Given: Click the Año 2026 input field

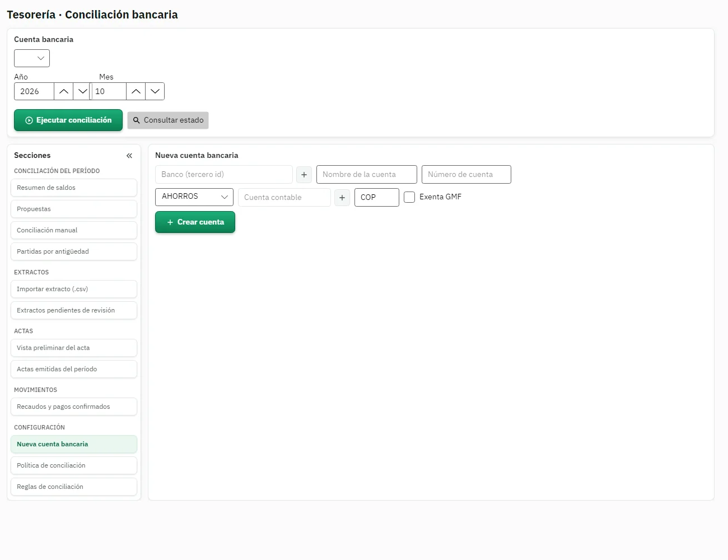Looking at the screenshot, I should point(34,91).
